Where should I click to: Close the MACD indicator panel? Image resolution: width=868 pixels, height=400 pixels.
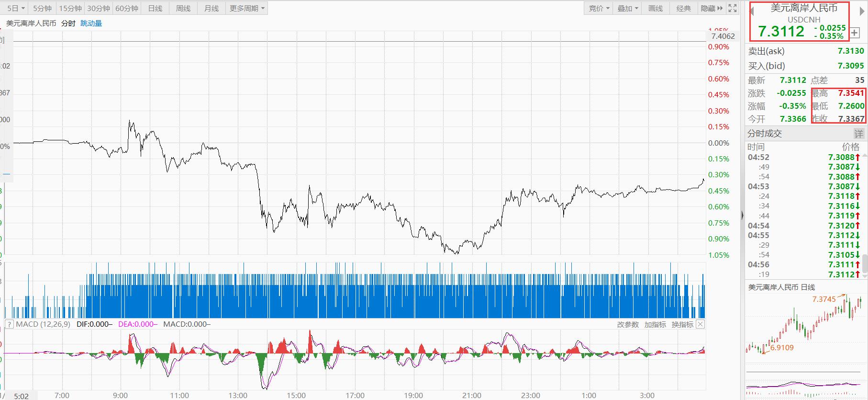point(700,324)
